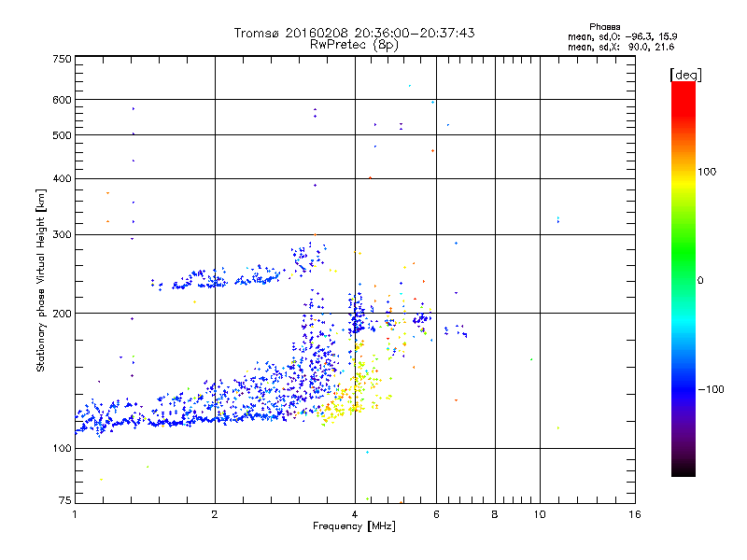This screenshot has width=747, height=560.
Task: Click the colorbar tick label '-100'
Action: point(711,389)
